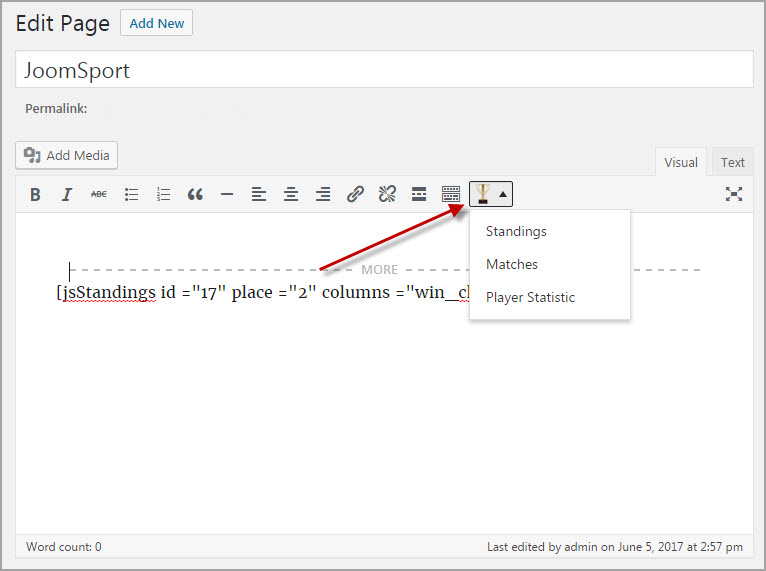The image size is (766, 571).
Task: Click the JoomSport trophy icon
Action: coord(483,194)
